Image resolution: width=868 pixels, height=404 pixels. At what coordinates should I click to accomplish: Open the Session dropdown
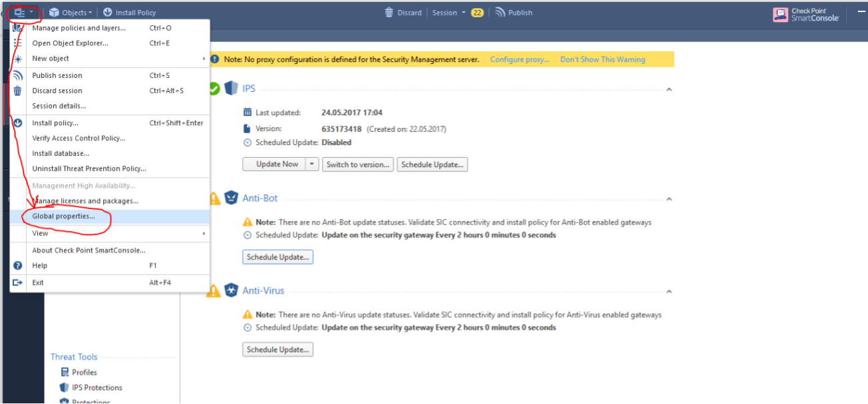point(449,13)
